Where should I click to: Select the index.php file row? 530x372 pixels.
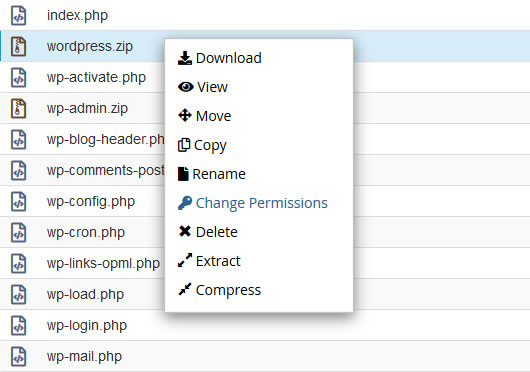pyautogui.click(x=265, y=15)
